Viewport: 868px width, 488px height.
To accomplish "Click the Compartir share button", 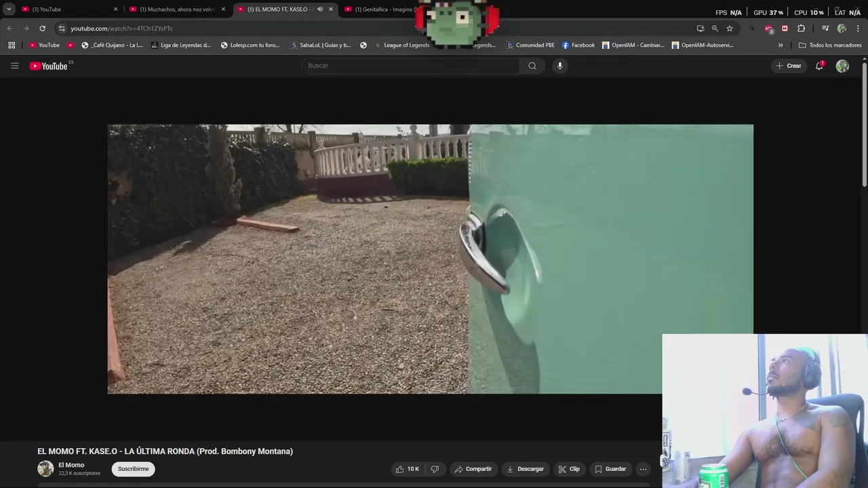I will [x=473, y=469].
